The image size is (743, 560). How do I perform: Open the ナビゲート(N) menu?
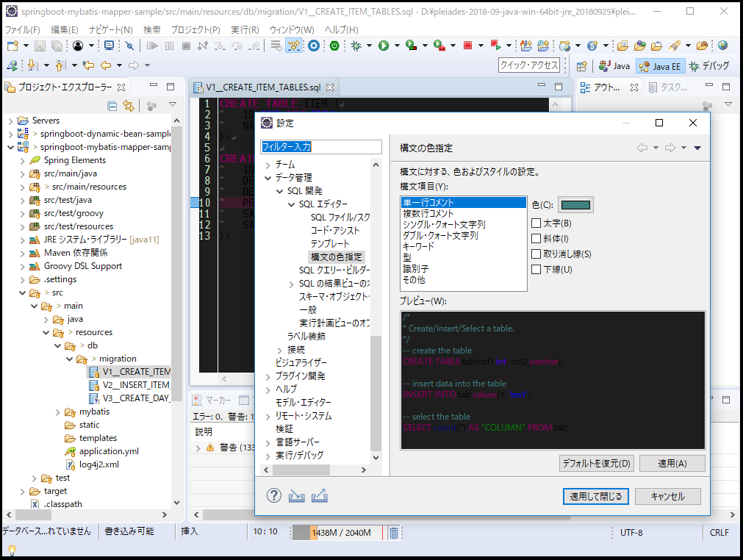111,30
